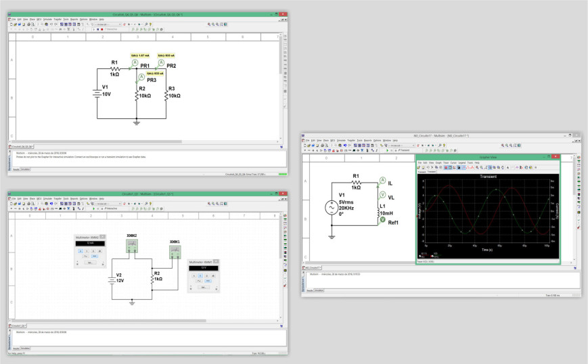Click Set... button on Multimeter-XMM1
The height and width of the screenshot is (364, 588).
[205, 288]
